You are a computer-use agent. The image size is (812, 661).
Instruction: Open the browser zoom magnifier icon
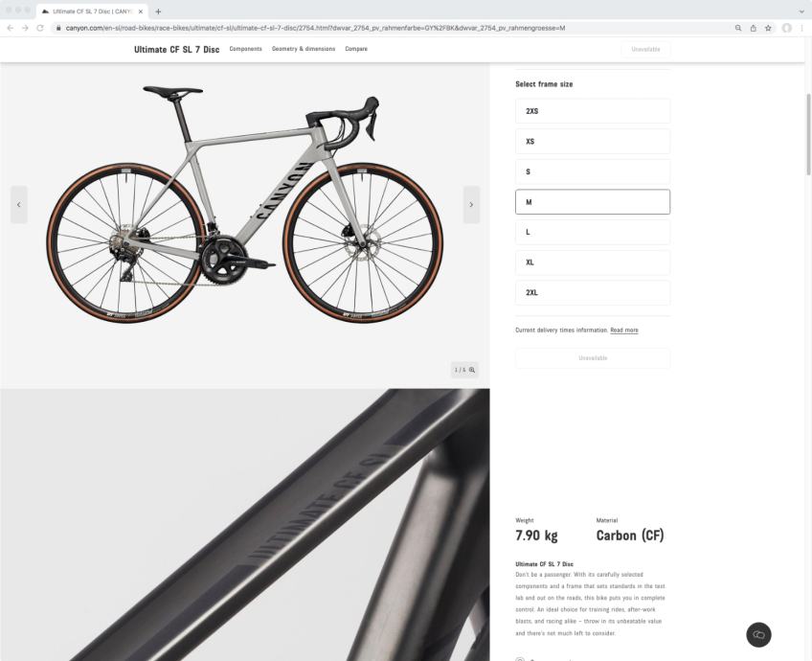(x=738, y=28)
